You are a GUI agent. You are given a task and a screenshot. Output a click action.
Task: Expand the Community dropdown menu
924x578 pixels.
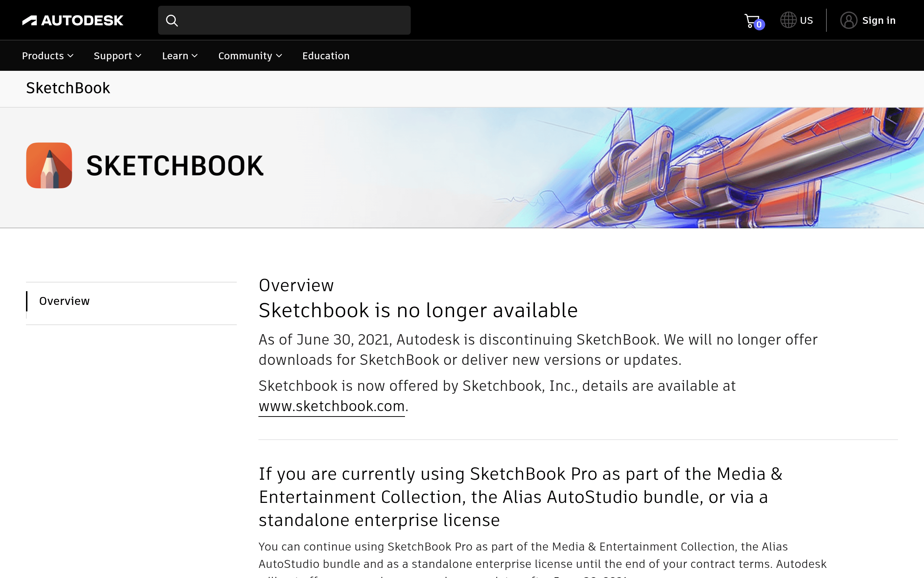[250, 56]
